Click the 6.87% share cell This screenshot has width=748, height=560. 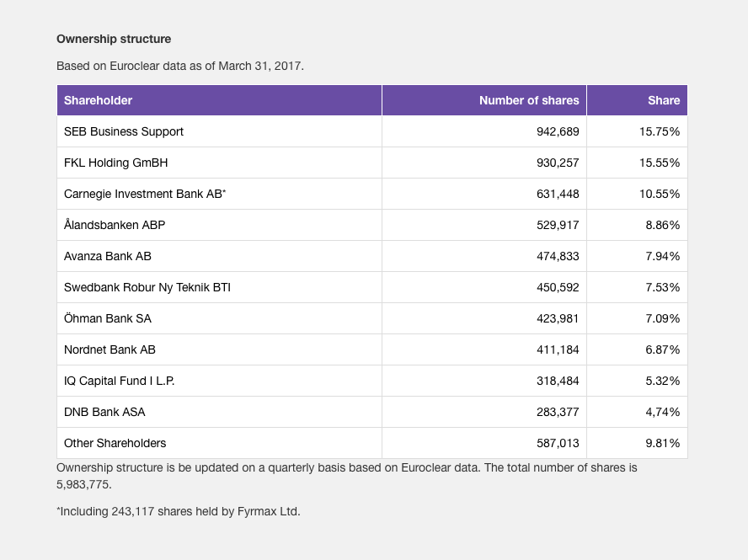coord(638,349)
